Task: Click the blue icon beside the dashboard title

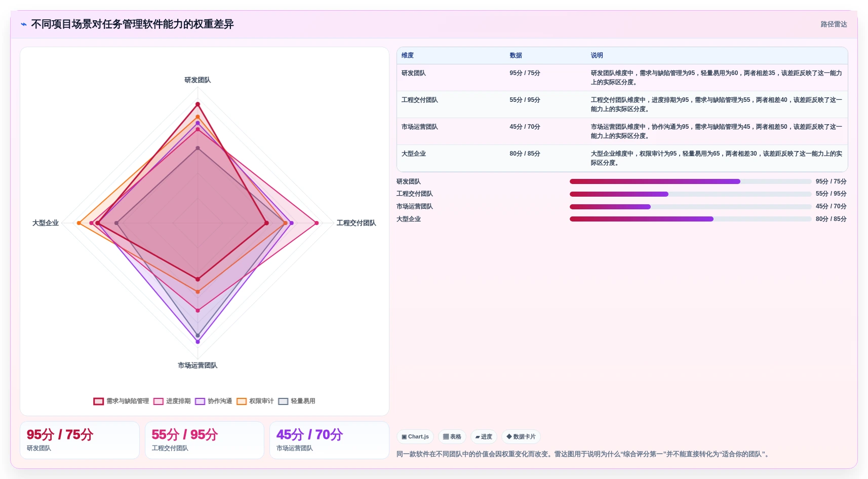Action: point(23,24)
